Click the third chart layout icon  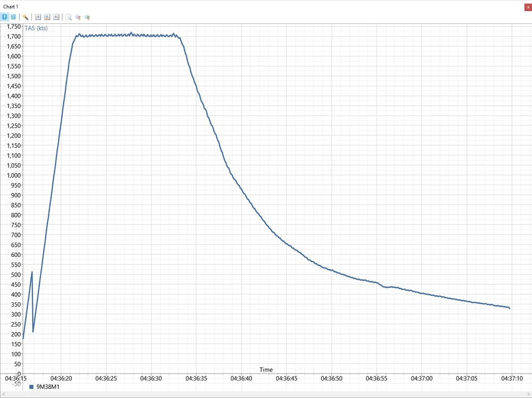coord(56,17)
